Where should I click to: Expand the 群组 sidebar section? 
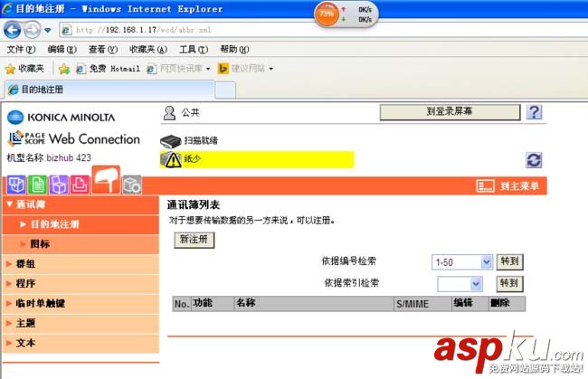[81, 264]
